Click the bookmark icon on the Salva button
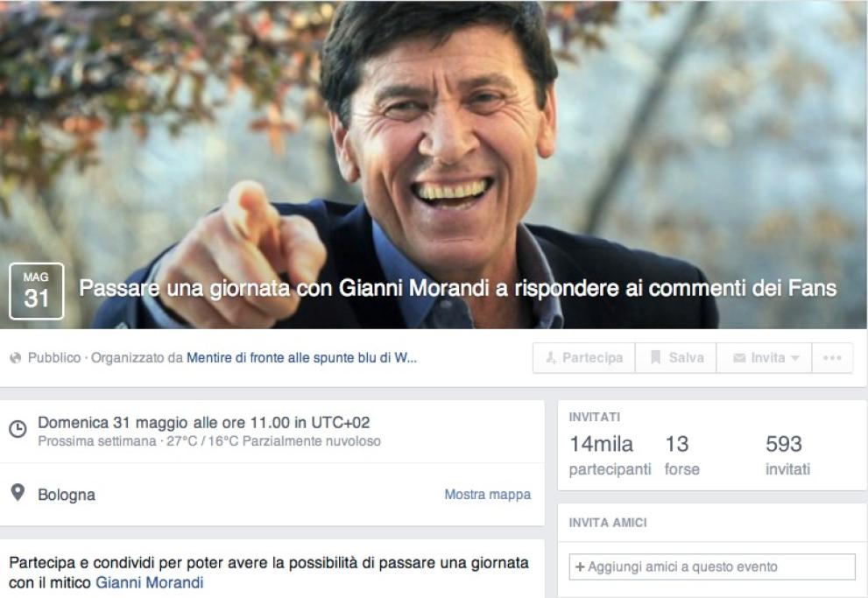The height and width of the screenshot is (598, 868). coord(655,357)
